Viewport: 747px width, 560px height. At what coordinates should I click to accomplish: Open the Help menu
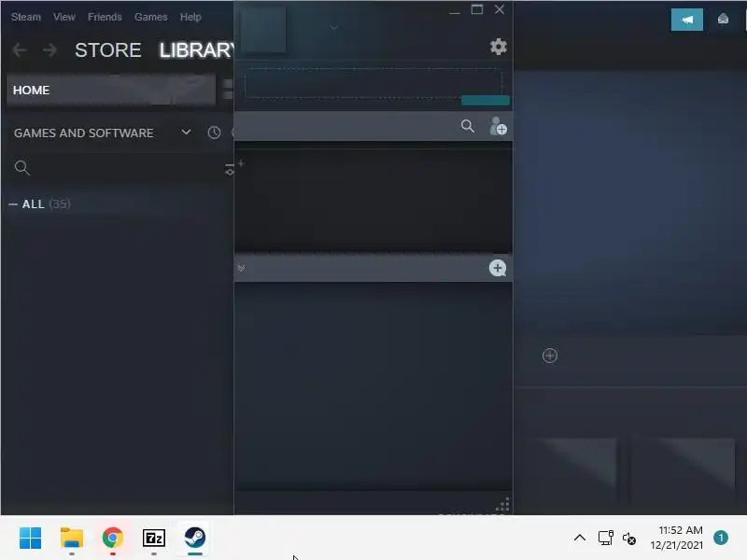[x=190, y=17]
